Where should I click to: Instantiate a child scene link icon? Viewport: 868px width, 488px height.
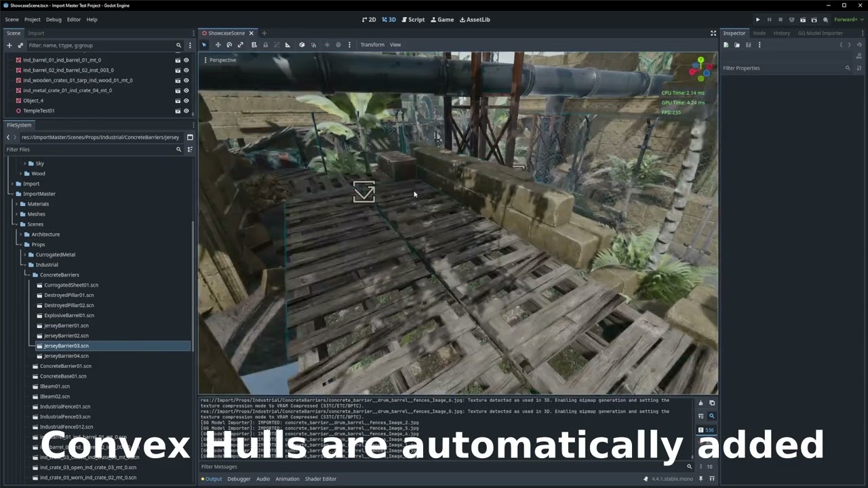(x=20, y=45)
